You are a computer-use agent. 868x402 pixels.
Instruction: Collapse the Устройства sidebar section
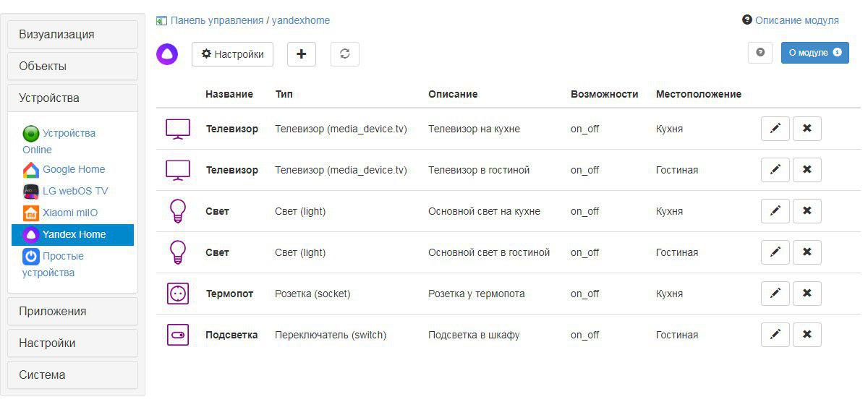coord(72,98)
